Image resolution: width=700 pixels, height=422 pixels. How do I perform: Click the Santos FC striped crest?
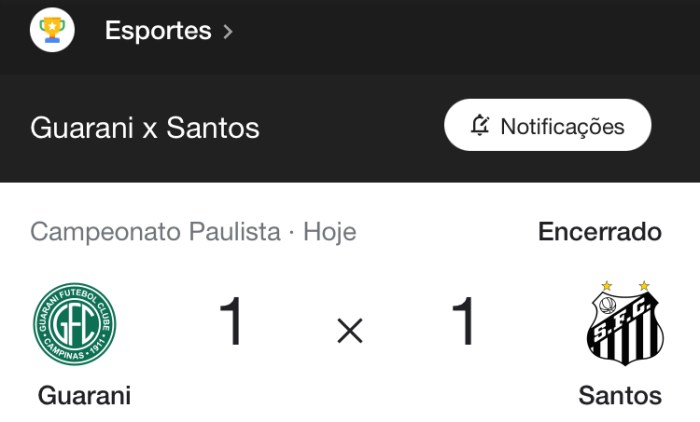click(x=624, y=328)
